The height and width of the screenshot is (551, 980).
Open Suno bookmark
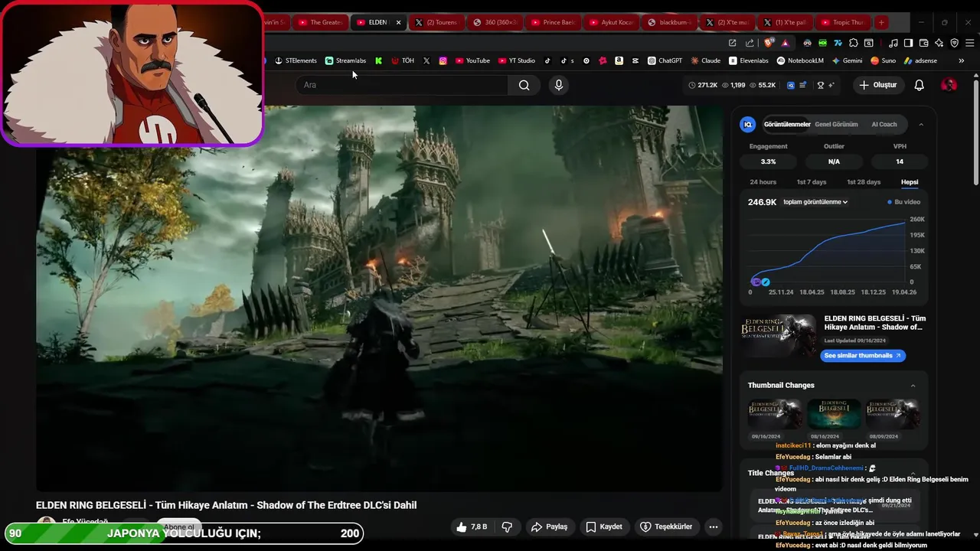click(x=884, y=60)
